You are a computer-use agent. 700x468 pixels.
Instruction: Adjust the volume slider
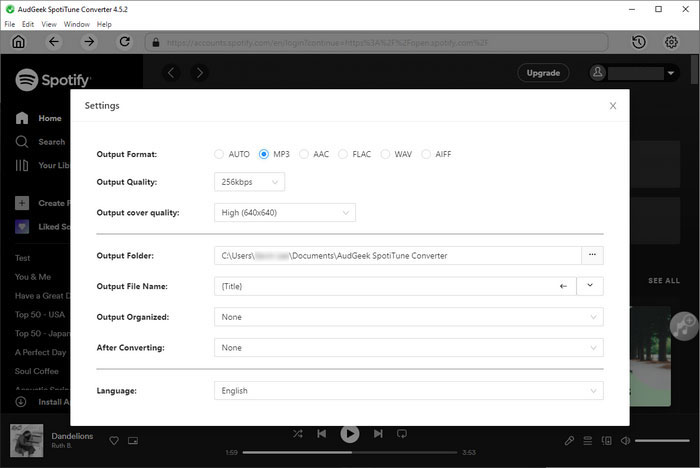pos(662,441)
